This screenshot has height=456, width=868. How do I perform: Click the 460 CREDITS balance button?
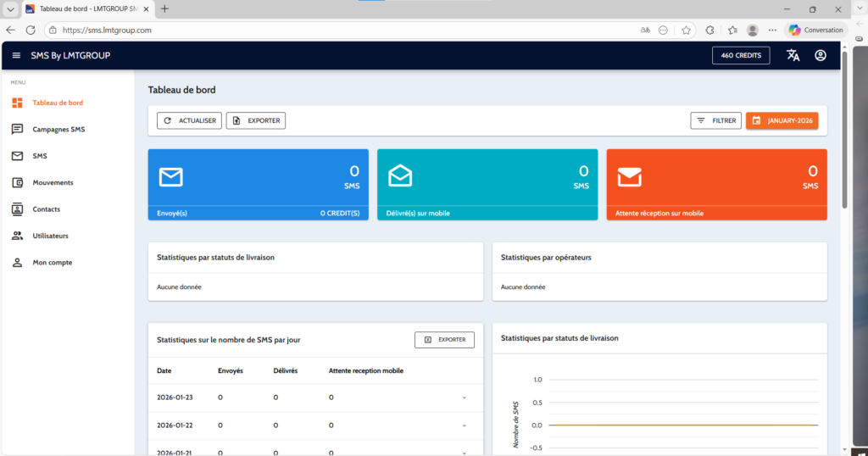coord(740,56)
